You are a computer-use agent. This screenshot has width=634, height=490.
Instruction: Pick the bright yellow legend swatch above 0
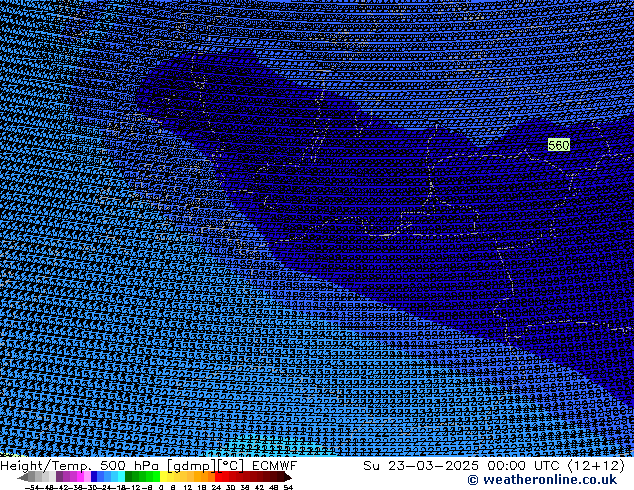pyautogui.click(x=163, y=476)
